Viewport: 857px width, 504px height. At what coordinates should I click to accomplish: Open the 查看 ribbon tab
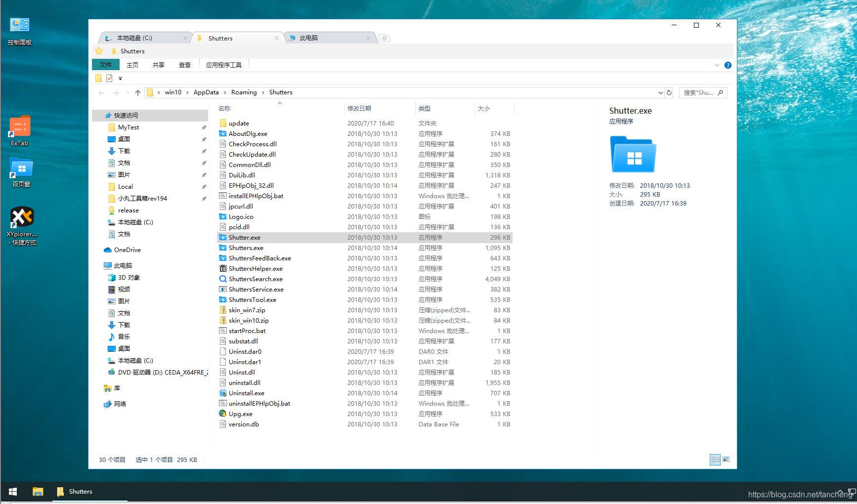(x=185, y=64)
